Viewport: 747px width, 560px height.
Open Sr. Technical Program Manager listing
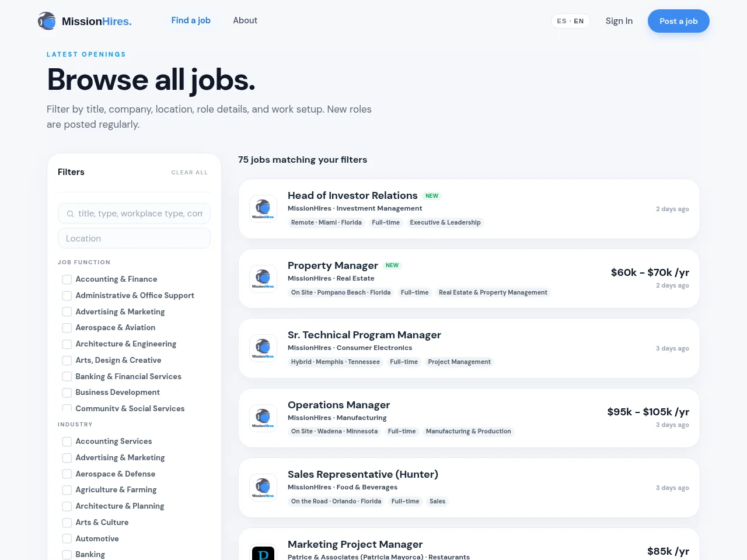pyautogui.click(x=364, y=335)
